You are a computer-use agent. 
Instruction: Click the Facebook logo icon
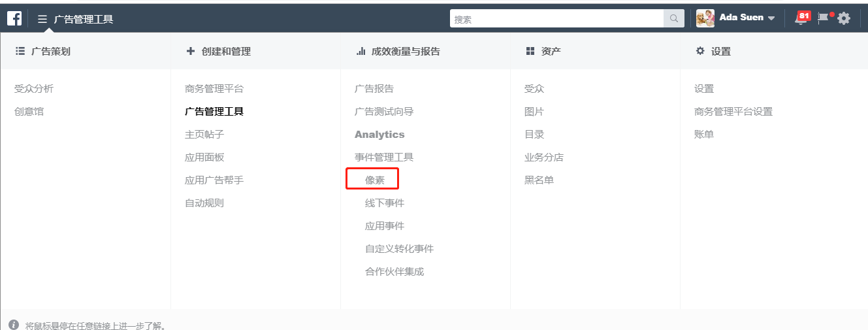[x=14, y=18]
